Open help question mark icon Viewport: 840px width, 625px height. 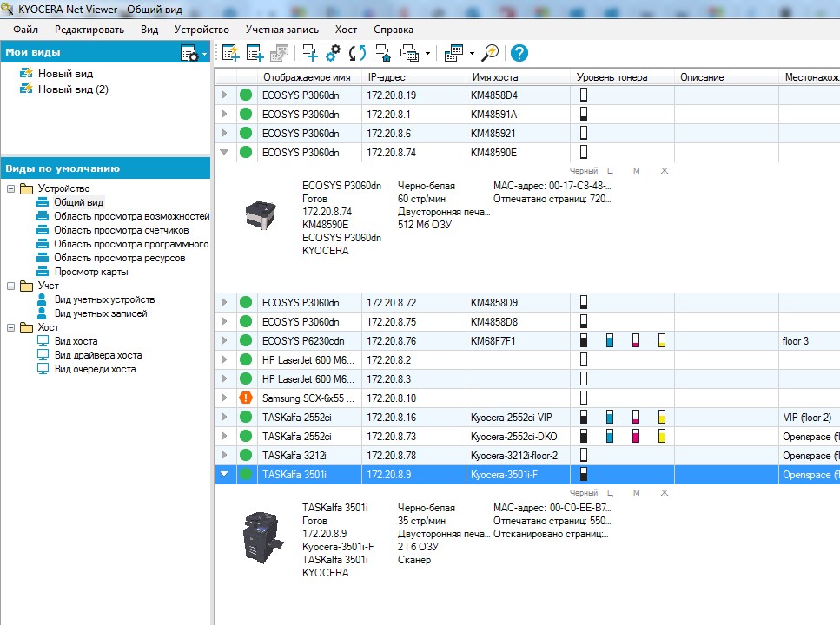(519, 53)
